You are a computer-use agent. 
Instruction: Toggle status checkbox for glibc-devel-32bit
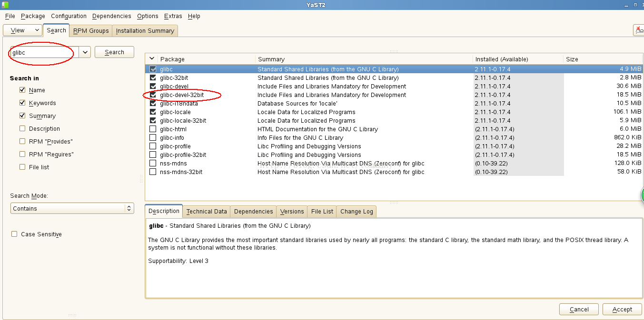[x=153, y=95]
